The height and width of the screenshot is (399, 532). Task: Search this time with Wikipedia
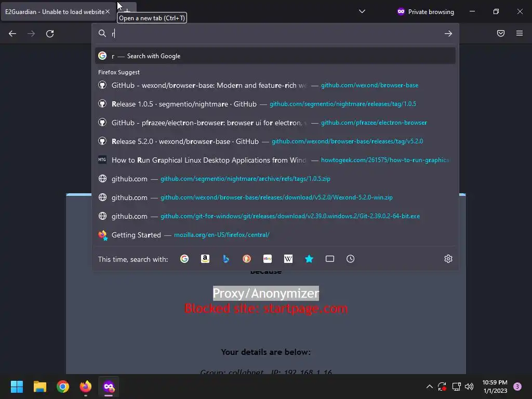click(x=288, y=259)
